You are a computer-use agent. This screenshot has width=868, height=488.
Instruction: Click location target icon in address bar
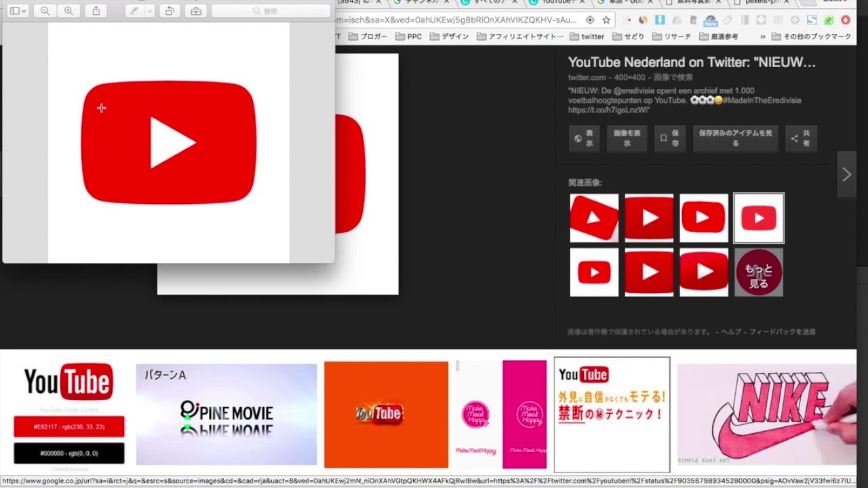point(590,20)
